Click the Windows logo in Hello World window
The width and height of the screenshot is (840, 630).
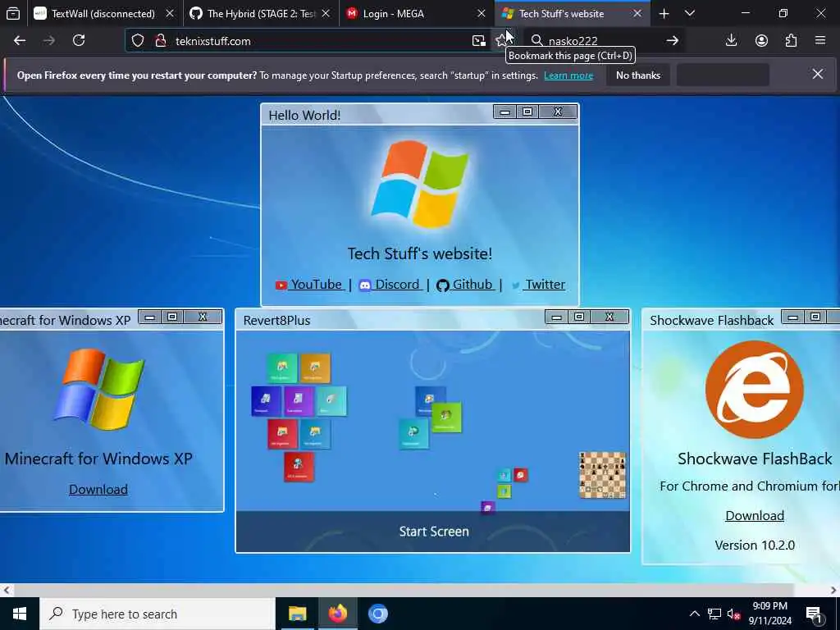tap(420, 185)
